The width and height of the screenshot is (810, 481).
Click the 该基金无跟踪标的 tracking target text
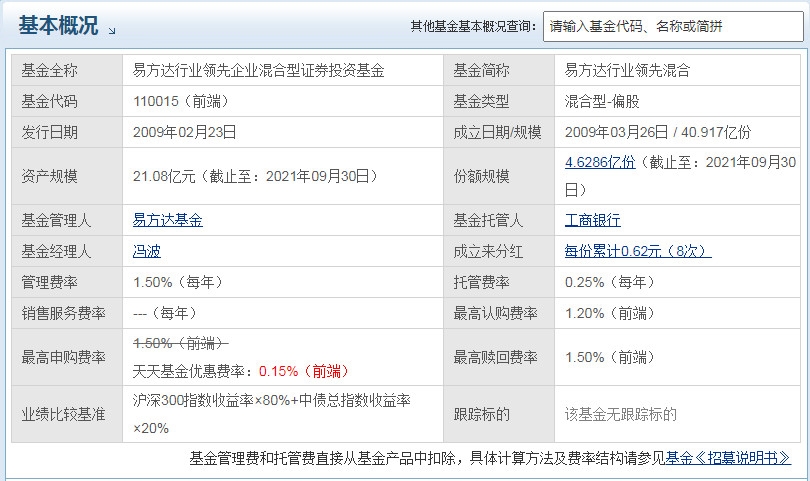(621, 414)
